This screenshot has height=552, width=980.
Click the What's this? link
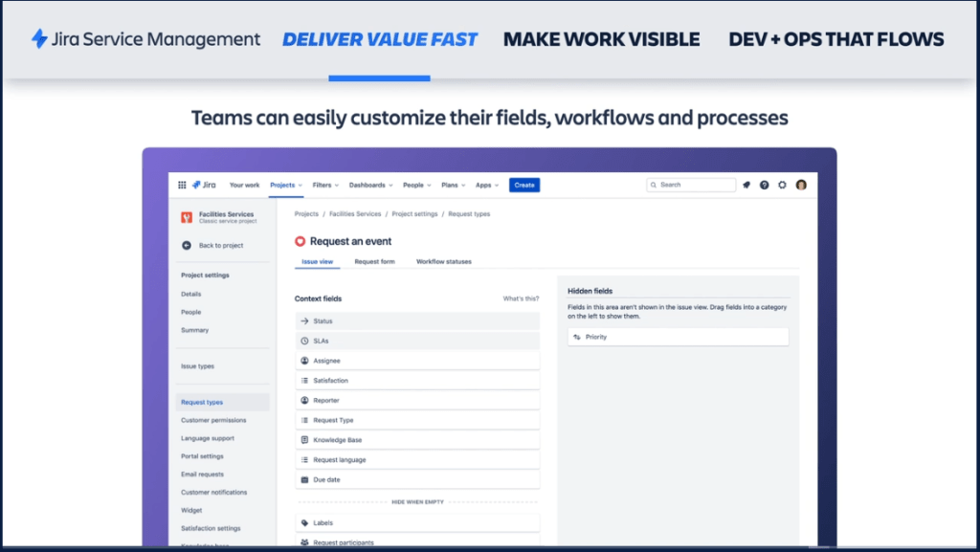521,298
